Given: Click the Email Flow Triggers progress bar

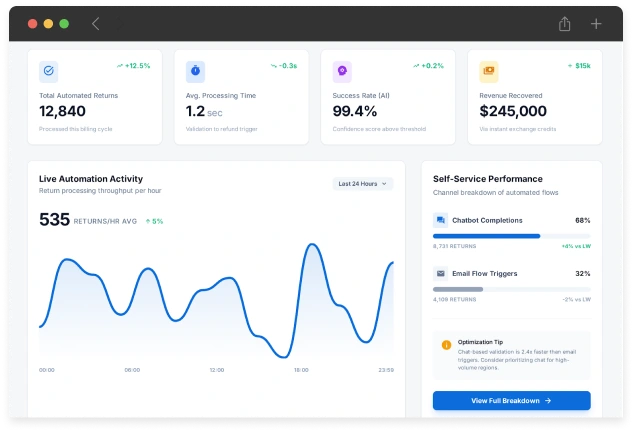Looking at the screenshot, I should 511,289.
